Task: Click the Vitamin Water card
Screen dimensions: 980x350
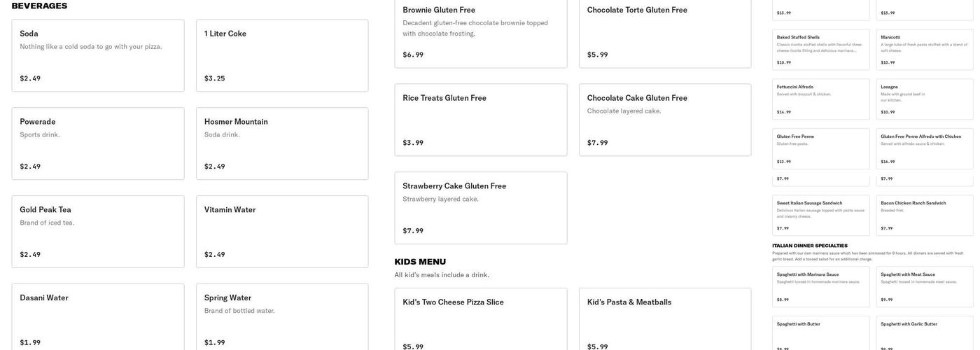Action: click(x=282, y=232)
